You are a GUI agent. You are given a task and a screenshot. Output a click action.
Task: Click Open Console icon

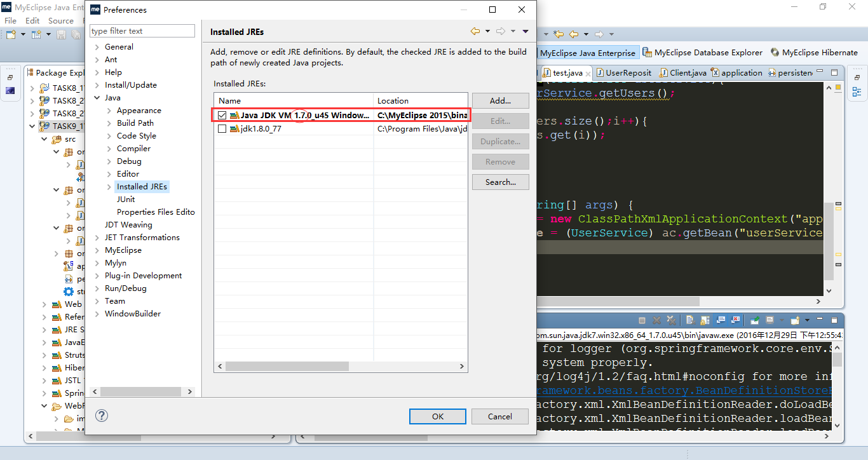click(x=795, y=320)
